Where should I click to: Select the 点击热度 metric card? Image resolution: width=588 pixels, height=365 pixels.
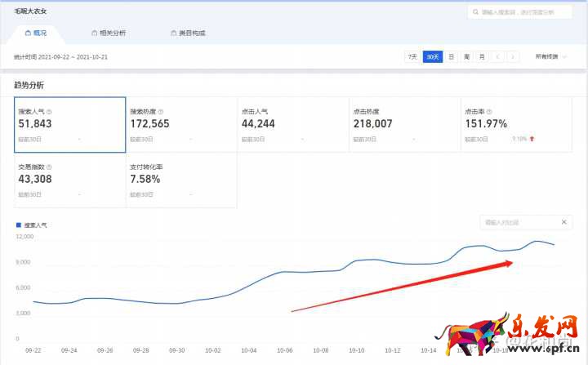point(403,125)
